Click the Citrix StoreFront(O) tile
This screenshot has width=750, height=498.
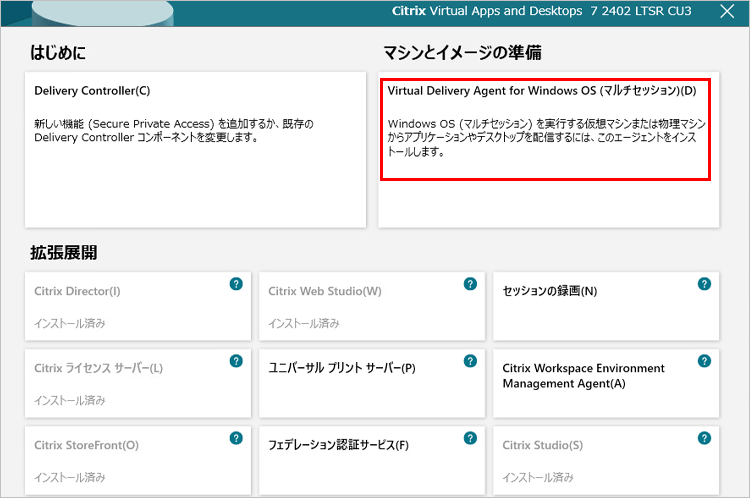point(137,460)
